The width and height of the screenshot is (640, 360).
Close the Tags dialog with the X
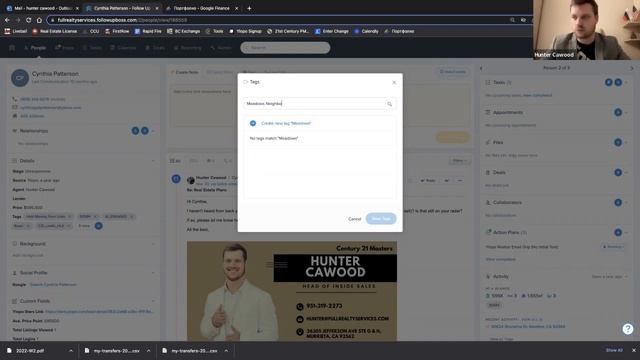(394, 82)
